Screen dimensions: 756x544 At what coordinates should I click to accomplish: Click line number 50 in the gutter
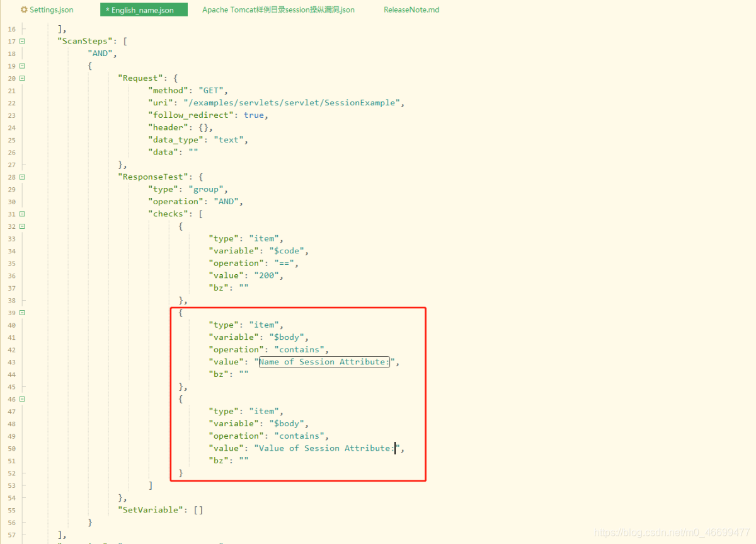[x=12, y=449]
